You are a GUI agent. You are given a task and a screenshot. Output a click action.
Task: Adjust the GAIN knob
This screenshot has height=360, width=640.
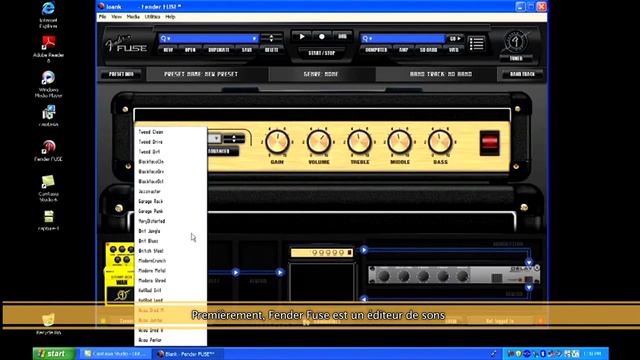(x=277, y=142)
